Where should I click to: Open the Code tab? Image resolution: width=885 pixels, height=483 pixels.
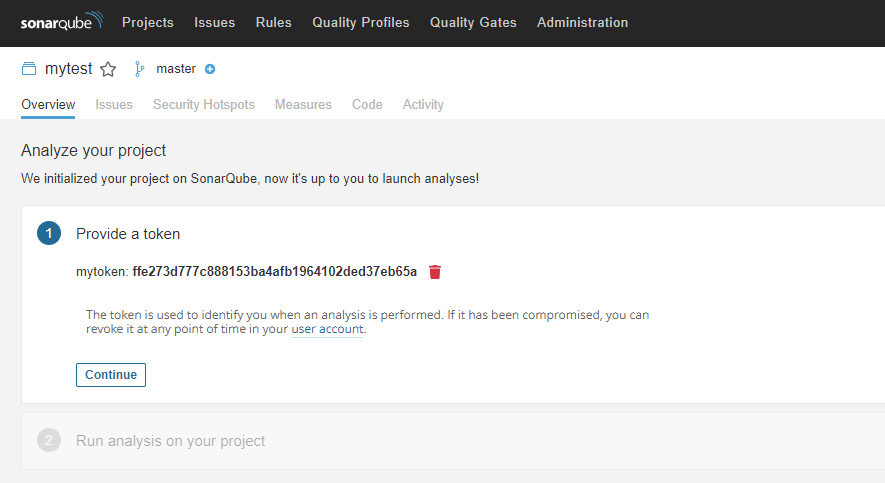(x=367, y=104)
